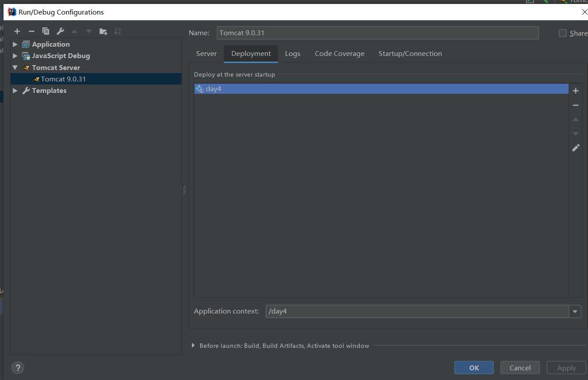Click the Name input field
This screenshot has height=380, width=588.
(x=378, y=33)
